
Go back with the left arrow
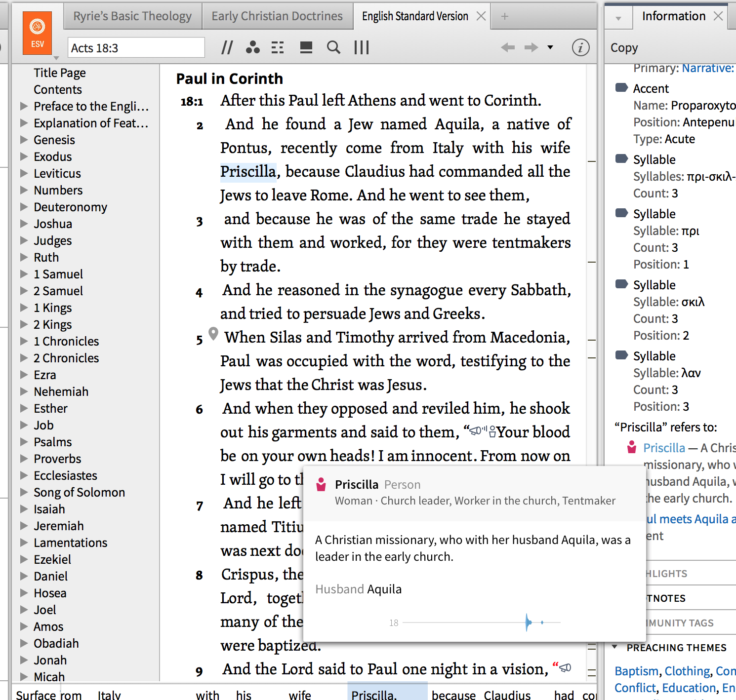[x=508, y=47]
